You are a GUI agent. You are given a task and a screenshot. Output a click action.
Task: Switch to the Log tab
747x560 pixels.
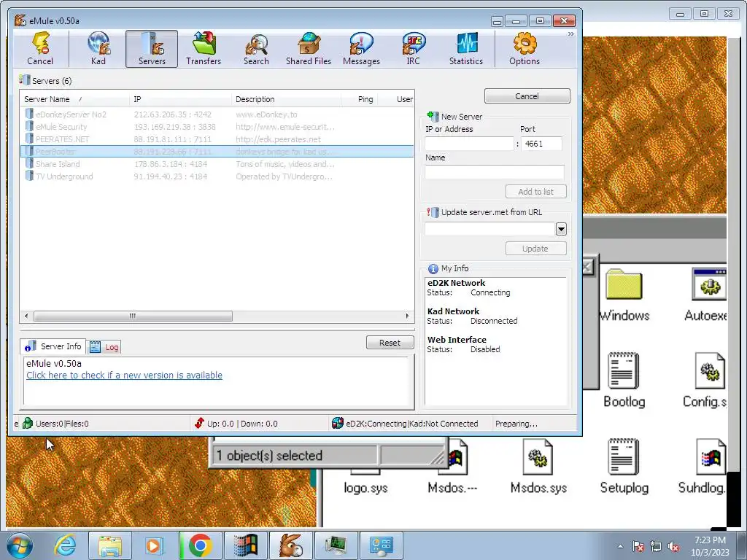104,347
